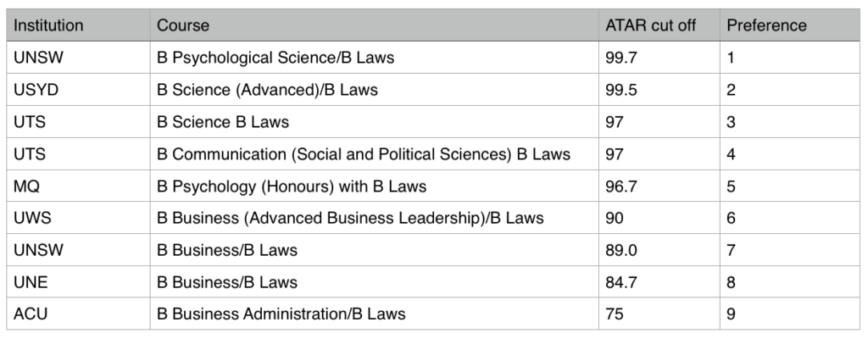
Task: Click the USYD institution cell
Action: click(35, 90)
